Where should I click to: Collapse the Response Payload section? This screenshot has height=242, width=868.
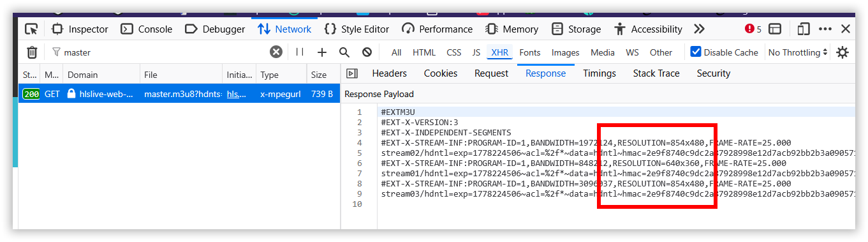379,95
